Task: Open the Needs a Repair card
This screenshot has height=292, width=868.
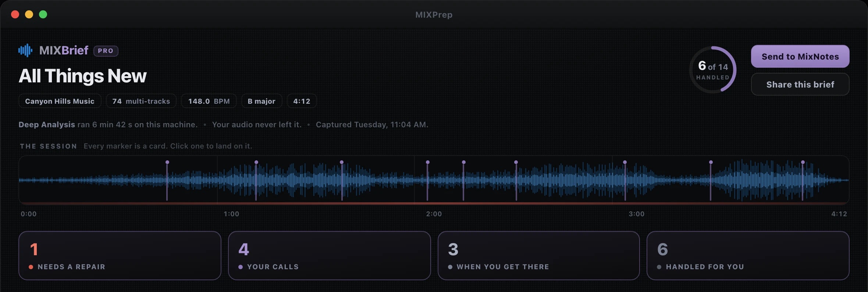Action: [x=120, y=256]
